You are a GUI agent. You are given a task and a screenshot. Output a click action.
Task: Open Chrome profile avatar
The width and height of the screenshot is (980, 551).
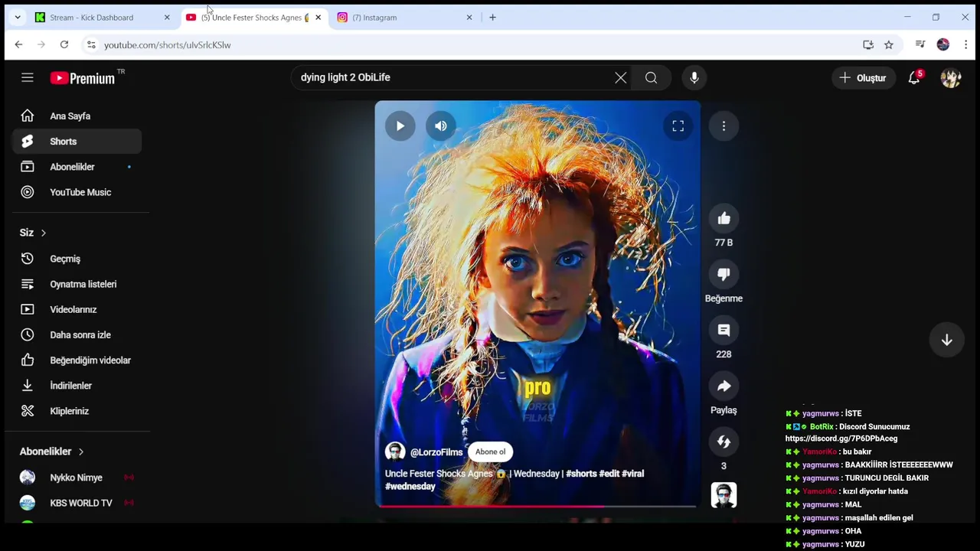tap(943, 45)
